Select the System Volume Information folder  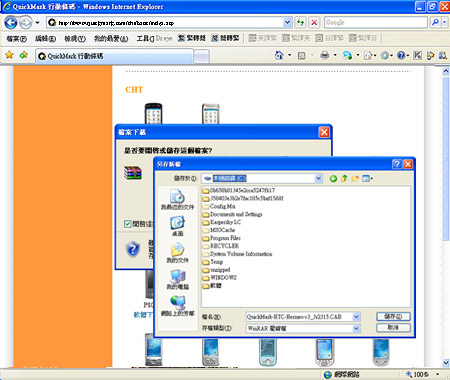(237, 254)
